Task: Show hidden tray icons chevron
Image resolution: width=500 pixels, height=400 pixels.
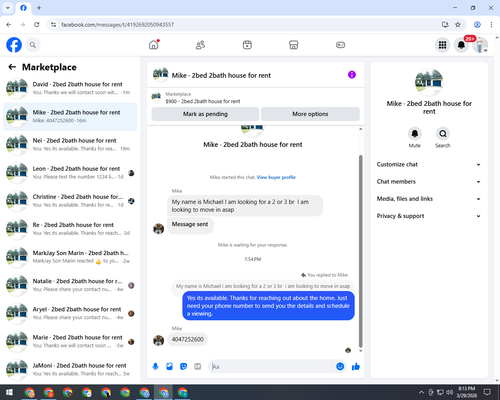Action: (421, 392)
